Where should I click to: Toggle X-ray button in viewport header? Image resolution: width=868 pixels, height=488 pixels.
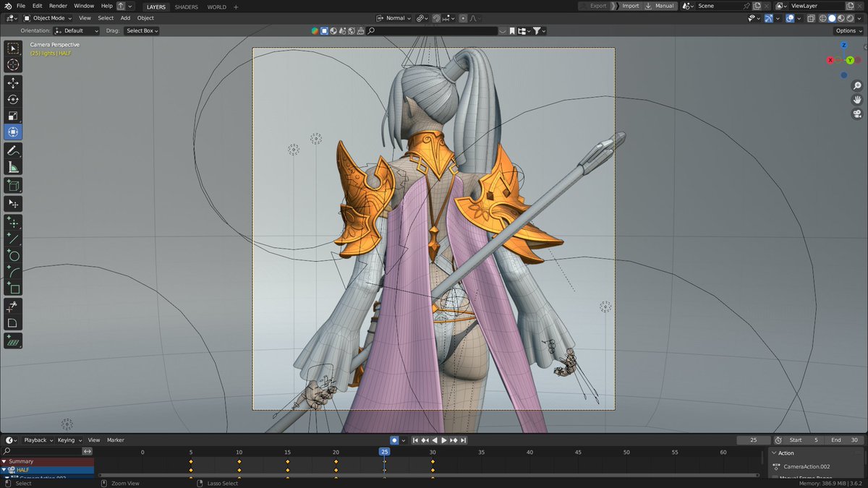tap(809, 18)
